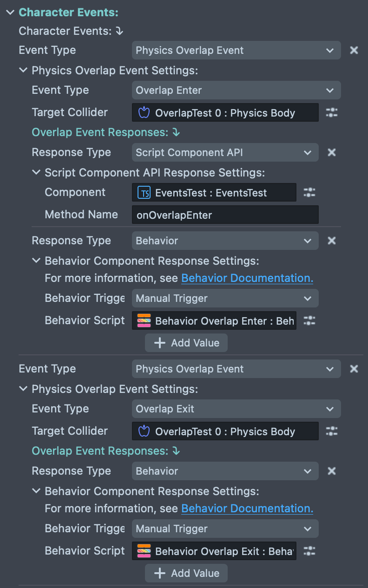Remove the Script Component API response
Image resolution: width=368 pixels, height=588 pixels.
(331, 152)
